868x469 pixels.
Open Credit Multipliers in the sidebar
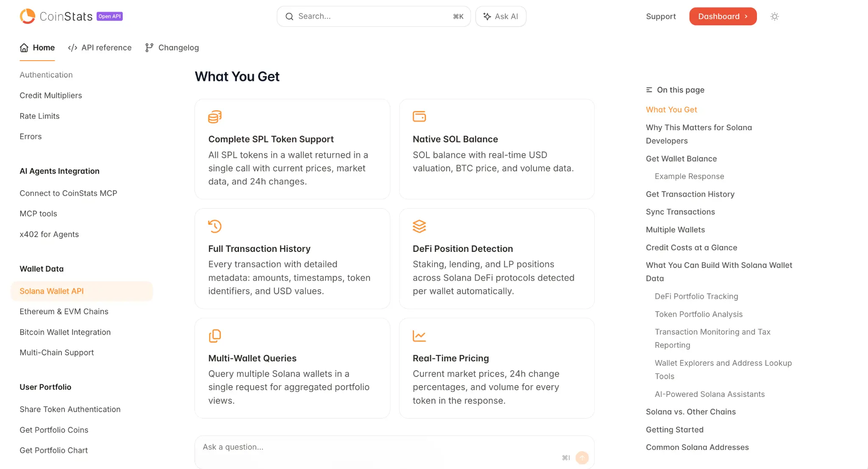tap(51, 95)
